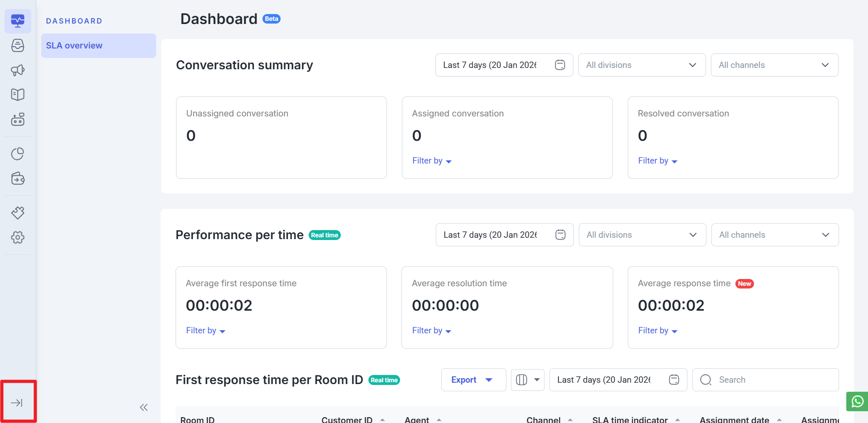Click the expand sidebar arrow icon
The image size is (868, 423).
17,403
